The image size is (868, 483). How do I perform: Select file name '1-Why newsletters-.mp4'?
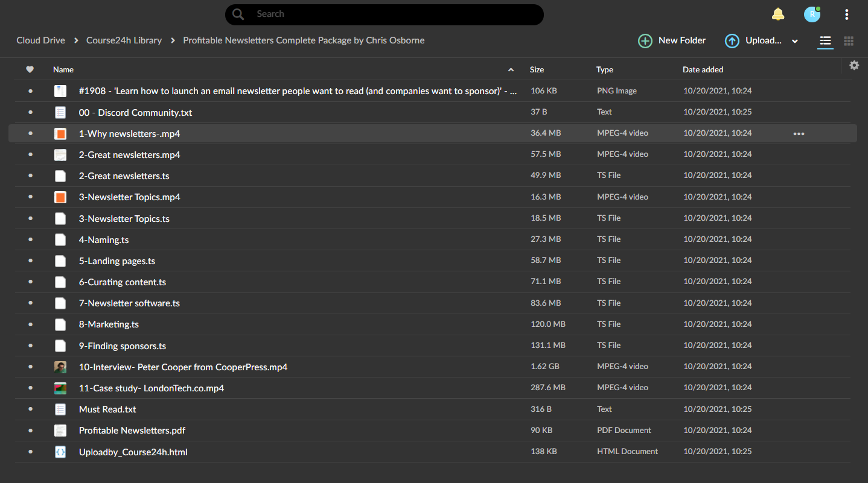point(129,134)
